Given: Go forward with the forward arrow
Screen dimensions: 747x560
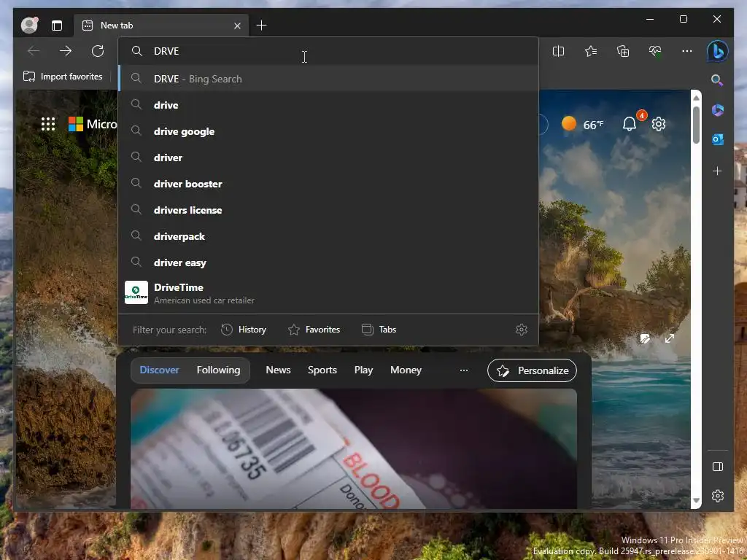Looking at the screenshot, I should 66,51.
